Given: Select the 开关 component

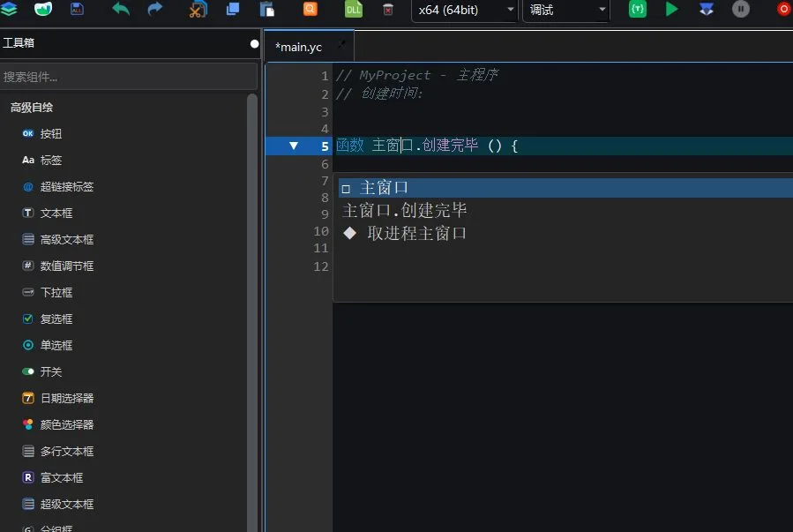Looking at the screenshot, I should point(50,371).
